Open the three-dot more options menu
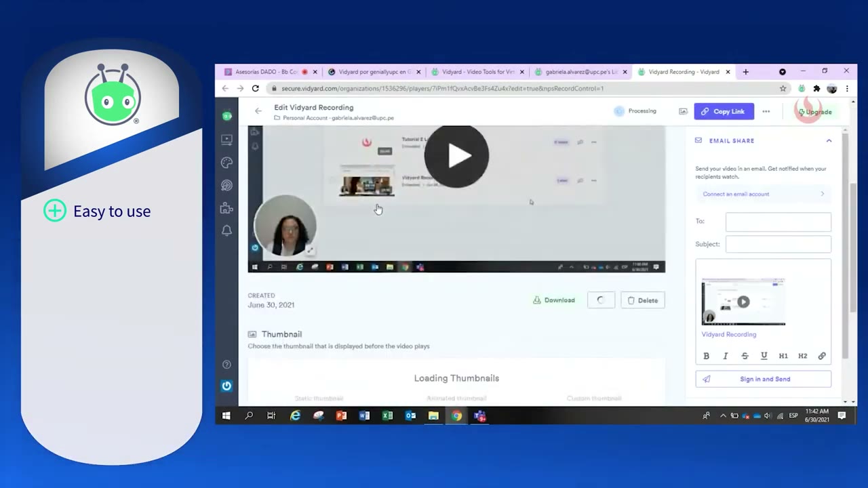 pos(766,111)
